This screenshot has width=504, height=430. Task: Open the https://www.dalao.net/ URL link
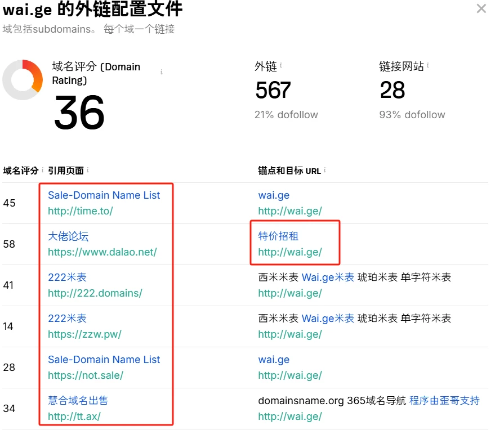click(102, 252)
